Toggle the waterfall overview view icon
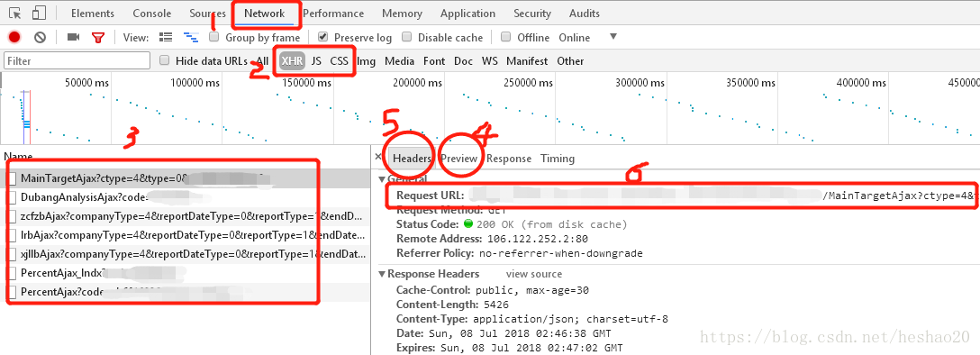Screen dimensions: 980x355 191,38
